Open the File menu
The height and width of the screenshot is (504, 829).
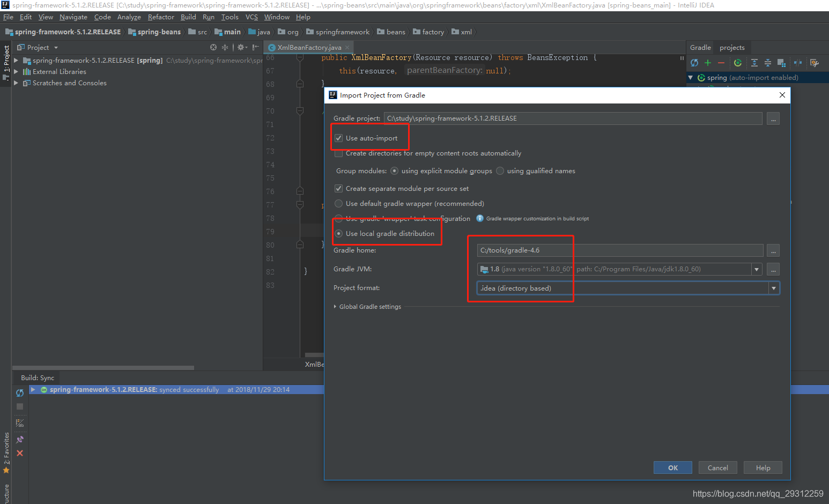click(x=8, y=17)
